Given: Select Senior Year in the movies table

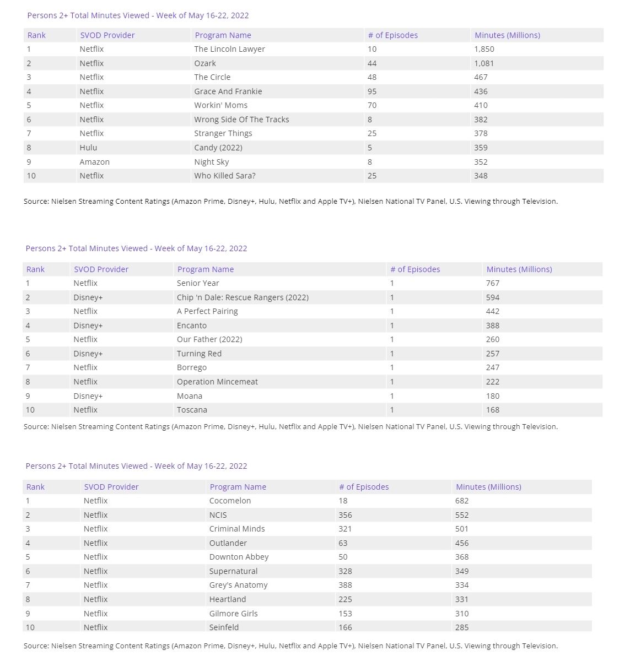Looking at the screenshot, I should point(198,283).
